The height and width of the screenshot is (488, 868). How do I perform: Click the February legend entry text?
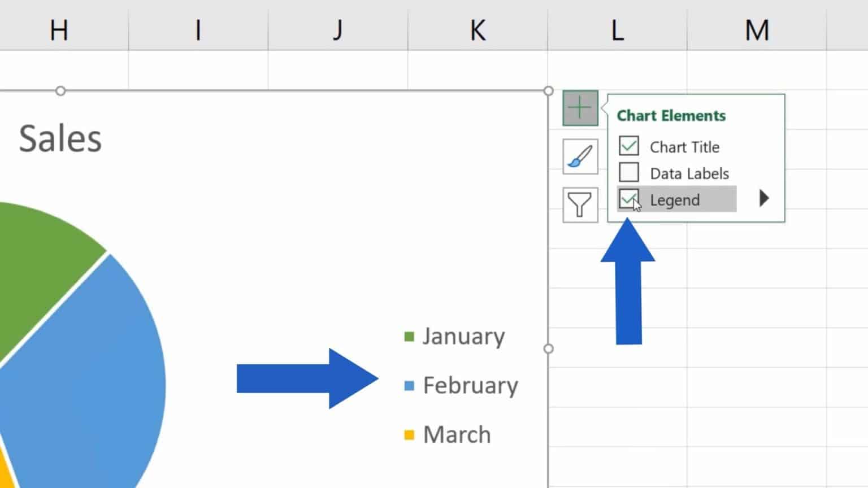[470, 386]
